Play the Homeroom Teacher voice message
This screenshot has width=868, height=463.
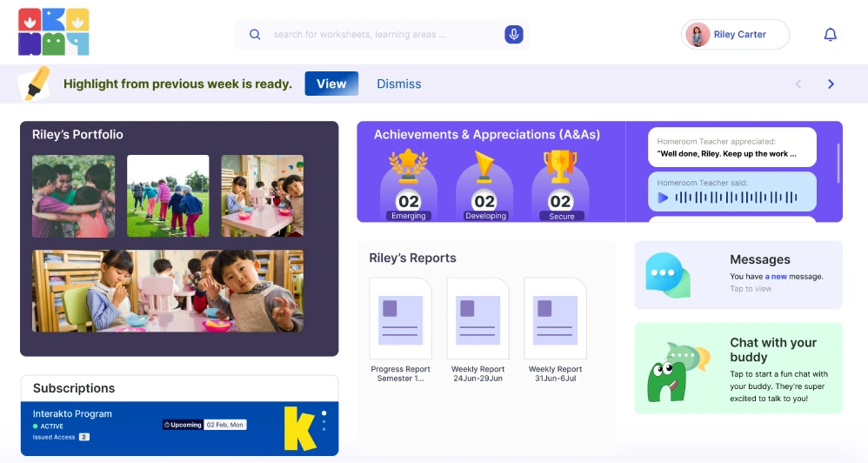pos(664,198)
